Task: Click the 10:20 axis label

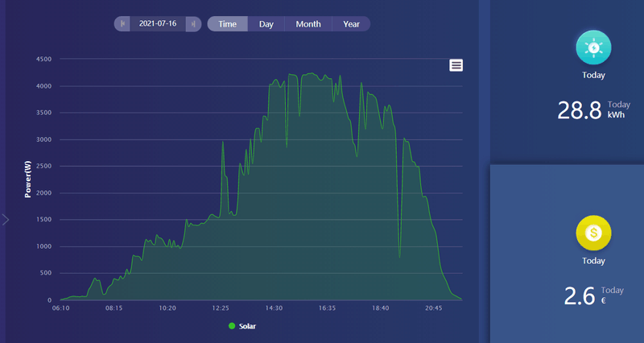Action: pos(167,308)
